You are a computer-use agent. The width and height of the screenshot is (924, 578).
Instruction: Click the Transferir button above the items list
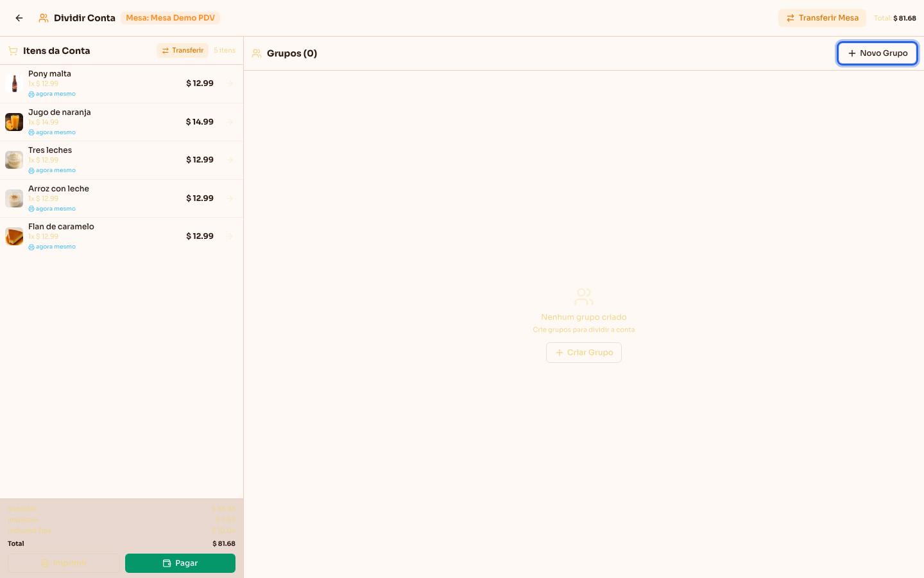tap(182, 50)
